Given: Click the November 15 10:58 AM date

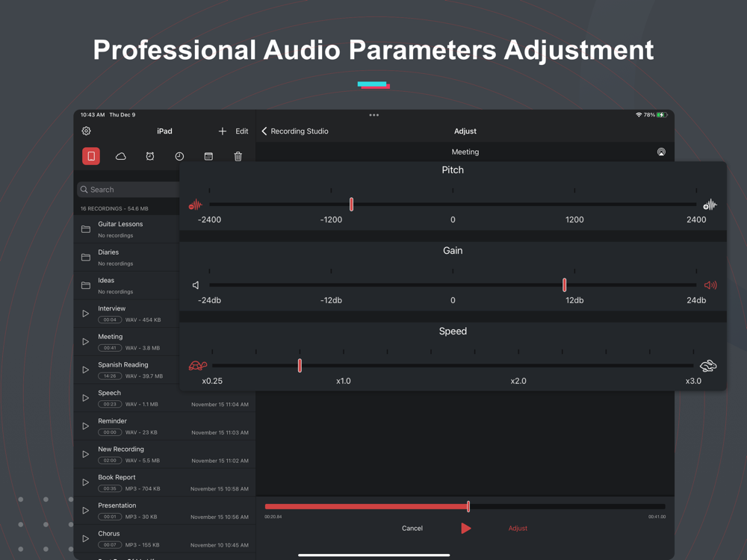Looking at the screenshot, I should (x=220, y=489).
